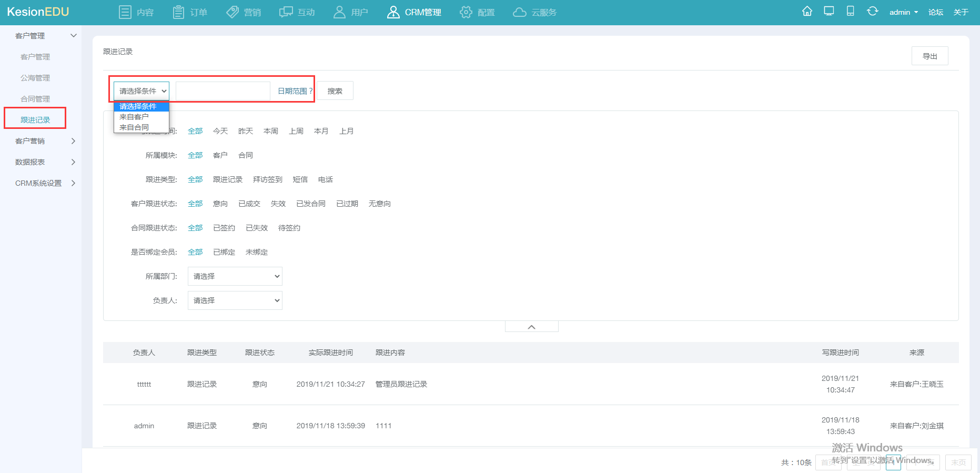Filter 客户跟进状态 by 无意向
Image resolution: width=980 pixels, height=473 pixels.
(x=380, y=204)
